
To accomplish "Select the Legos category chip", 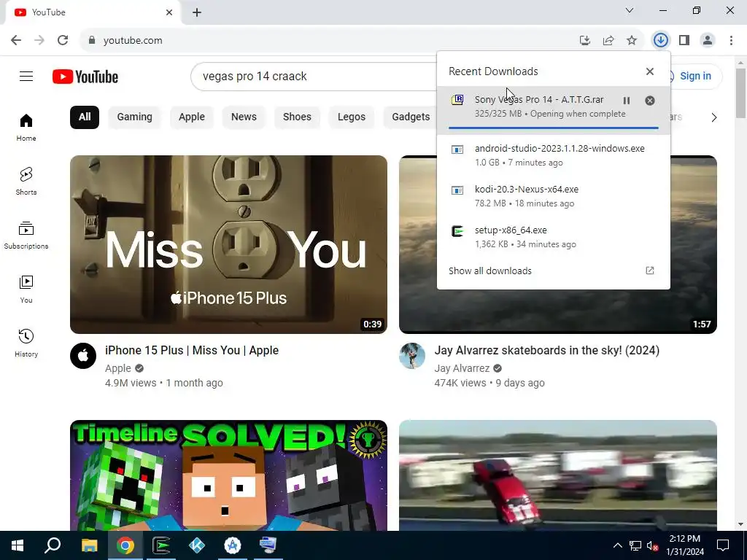I will pyautogui.click(x=352, y=117).
